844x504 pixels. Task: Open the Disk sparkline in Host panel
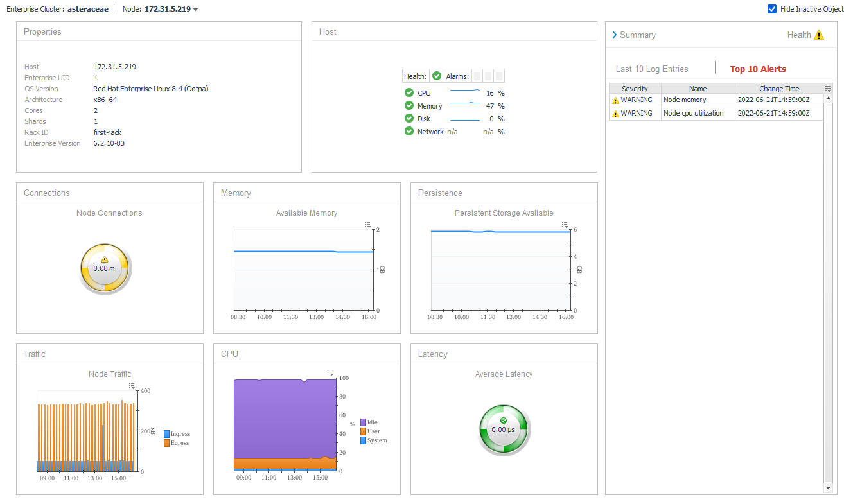coord(465,119)
